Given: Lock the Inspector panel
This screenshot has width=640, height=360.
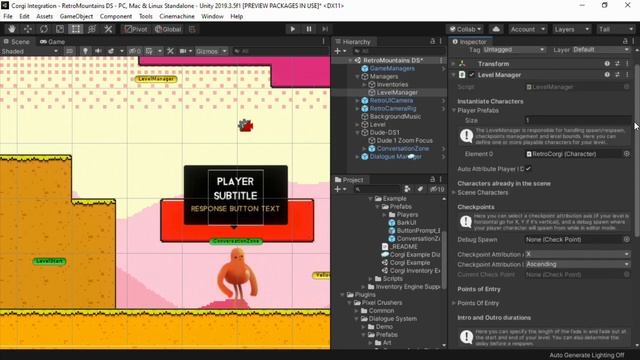Looking at the screenshot, I should coord(625,41).
